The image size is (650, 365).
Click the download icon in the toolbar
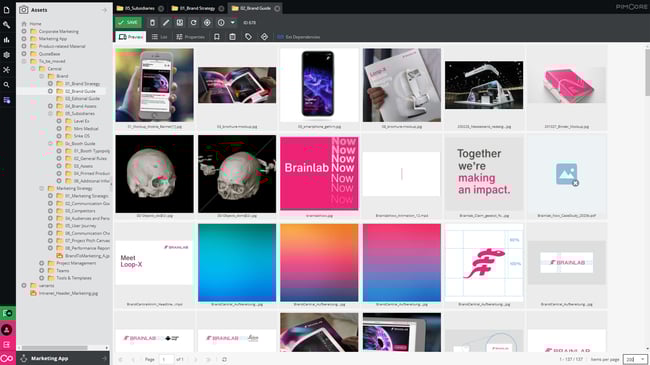pos(179,23)
